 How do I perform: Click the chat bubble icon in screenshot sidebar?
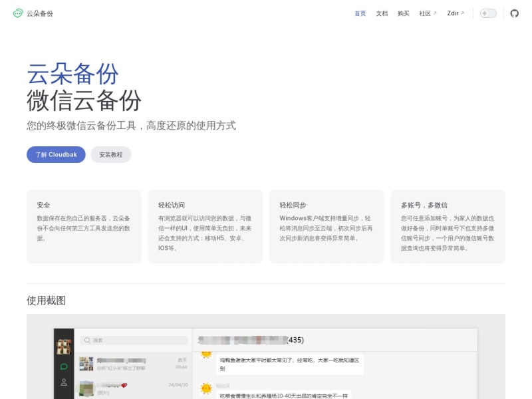[64, 366]
